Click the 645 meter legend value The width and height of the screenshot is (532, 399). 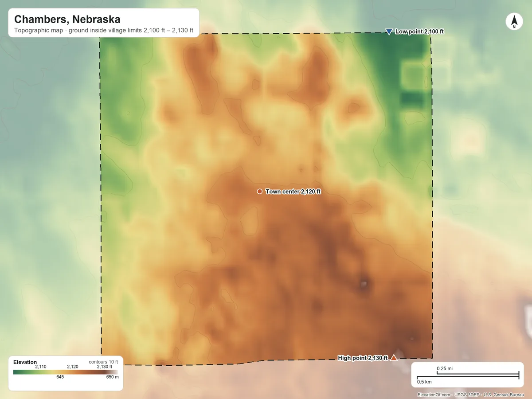[x=60, y=377]
